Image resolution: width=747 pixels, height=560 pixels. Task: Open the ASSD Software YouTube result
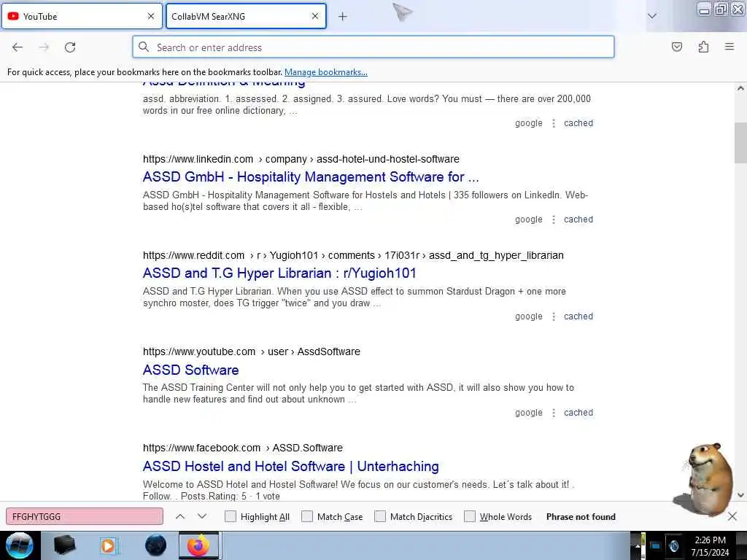point(190,370)
